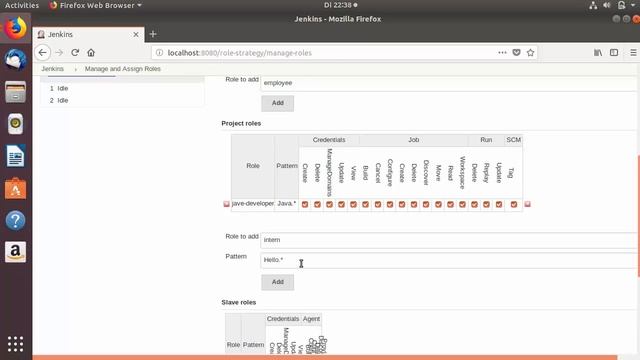Screen dimensions: 640x360
Task: Open Jenkins breadcrumb link
Action: click(53, 69)
